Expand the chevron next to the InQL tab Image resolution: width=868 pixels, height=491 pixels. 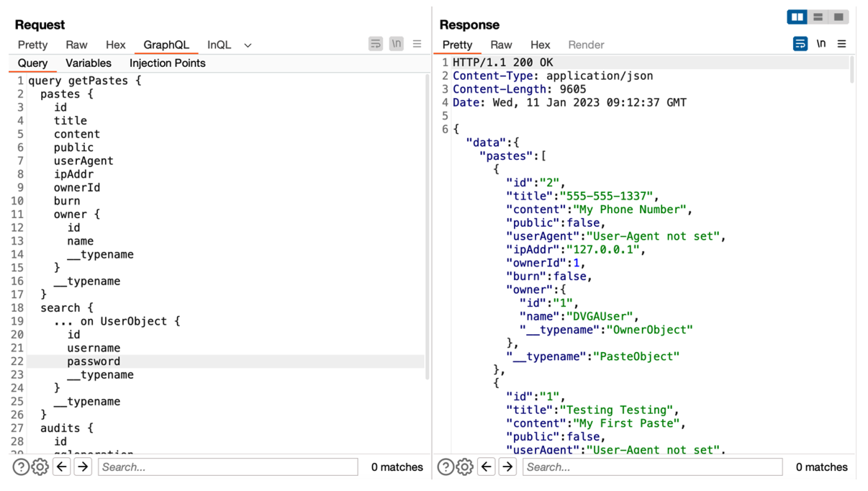(x=248, y=45)
